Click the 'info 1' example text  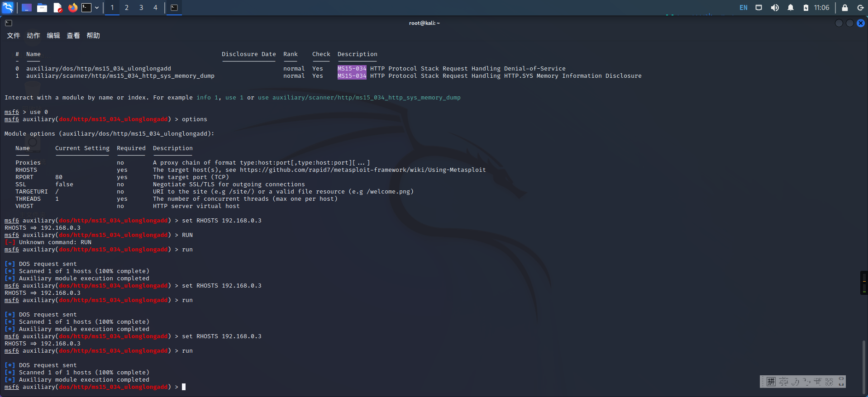pyautogui.click(x=207, y=98)
